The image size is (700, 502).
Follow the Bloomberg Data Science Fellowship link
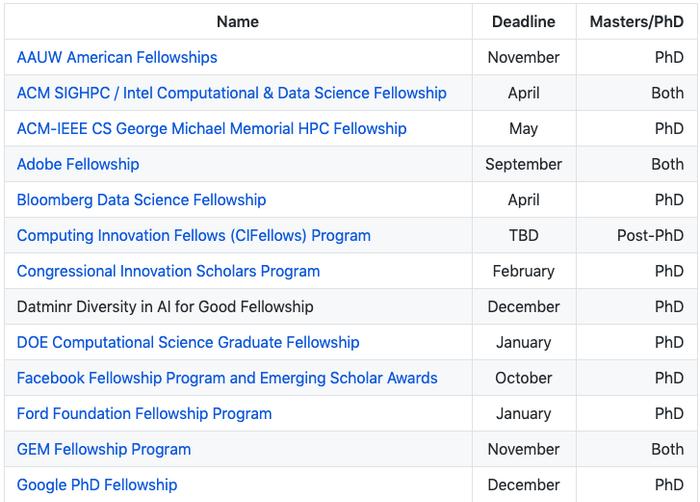tap(142, 200)
